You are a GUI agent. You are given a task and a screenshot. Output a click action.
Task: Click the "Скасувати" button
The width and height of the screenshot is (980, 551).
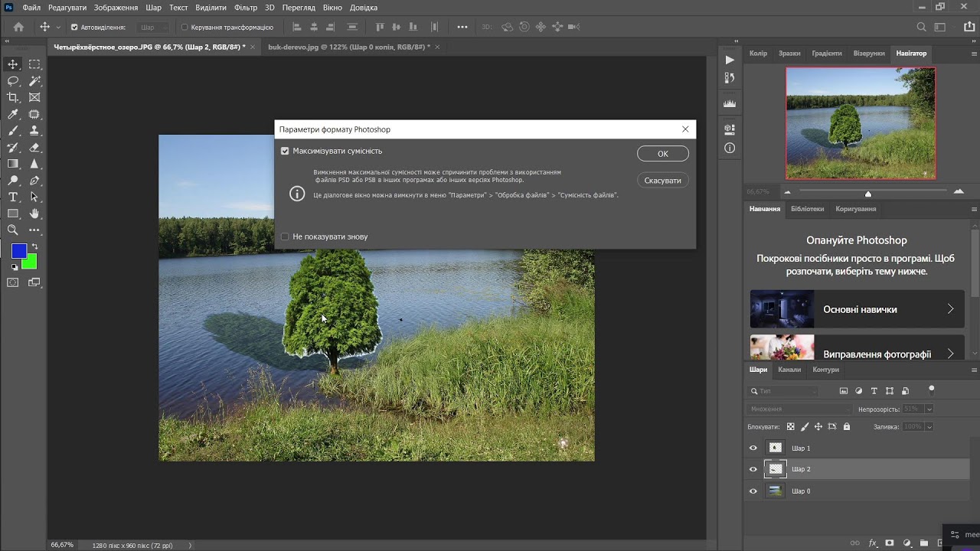[x=663, y=181]
